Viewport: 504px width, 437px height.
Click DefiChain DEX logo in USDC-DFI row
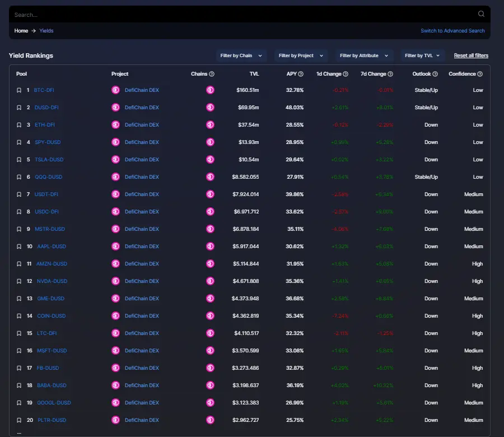point(116,212)
